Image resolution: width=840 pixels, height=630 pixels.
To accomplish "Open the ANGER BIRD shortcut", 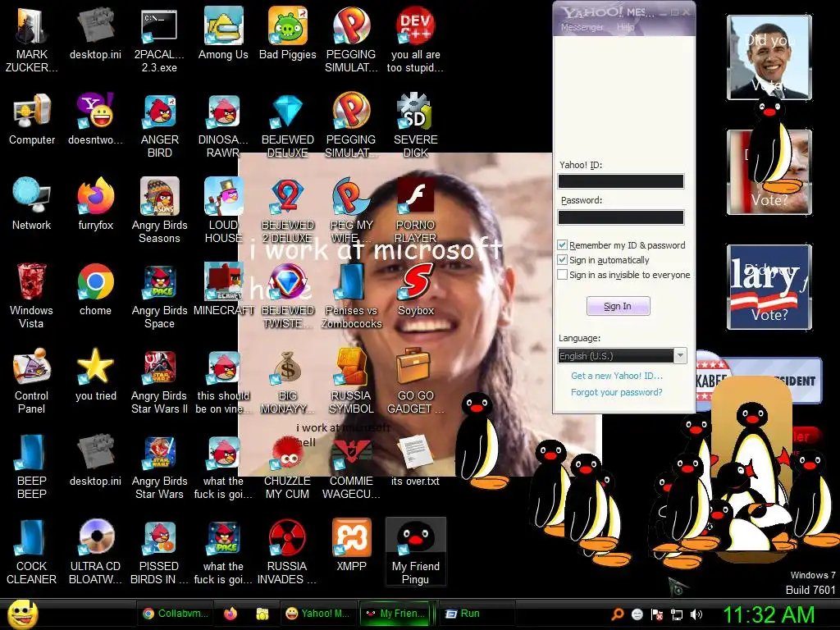I will pyautogui.click(x=160, y=126).
